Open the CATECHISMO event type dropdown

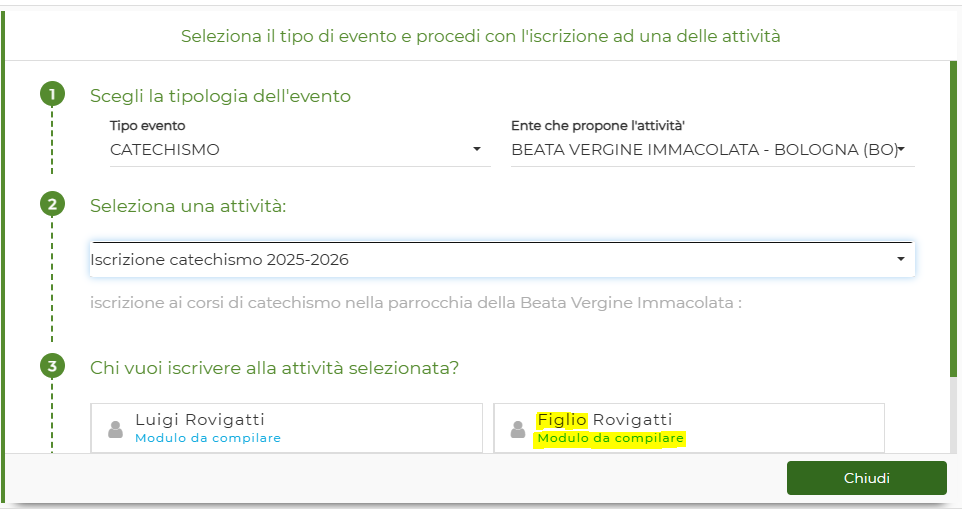pos(300,150)
